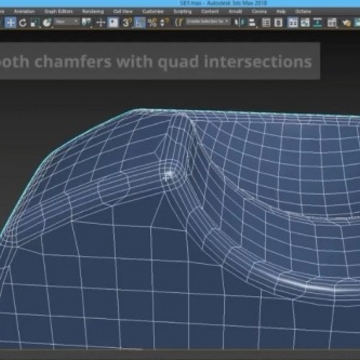Viewport: 360px width, 360px height.
Task: Open the Create Selection Set dropdown
Action: 208,22
